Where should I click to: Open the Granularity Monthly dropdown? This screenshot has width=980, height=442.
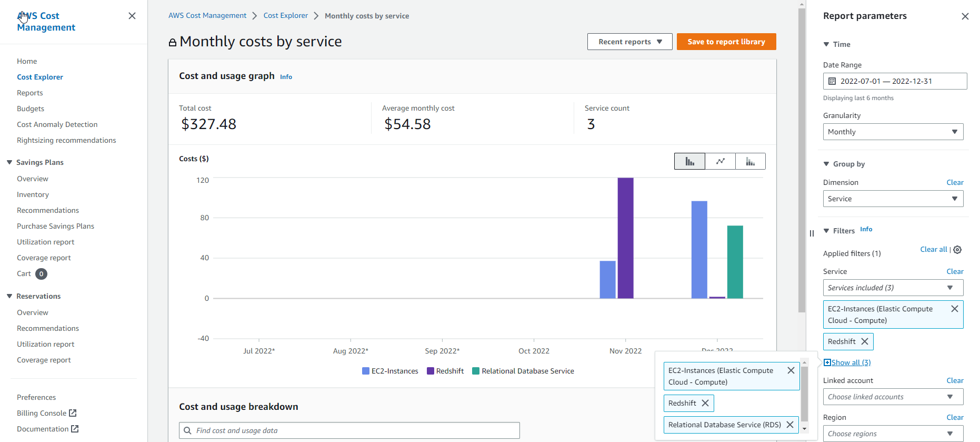point(893,132)
